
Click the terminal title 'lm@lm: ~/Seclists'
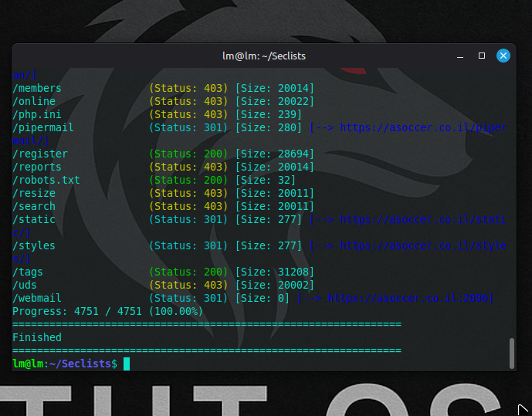264,56
